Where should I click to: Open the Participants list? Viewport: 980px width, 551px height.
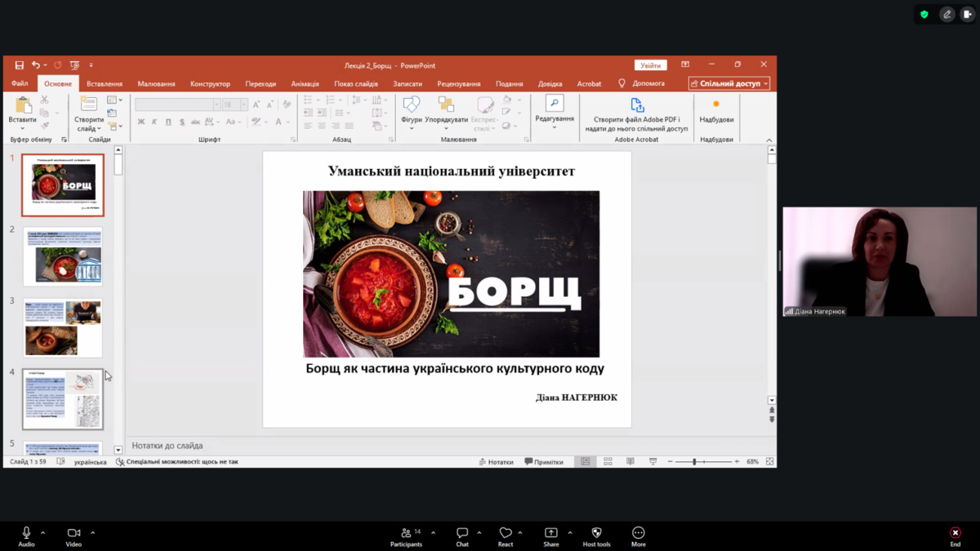406,535
